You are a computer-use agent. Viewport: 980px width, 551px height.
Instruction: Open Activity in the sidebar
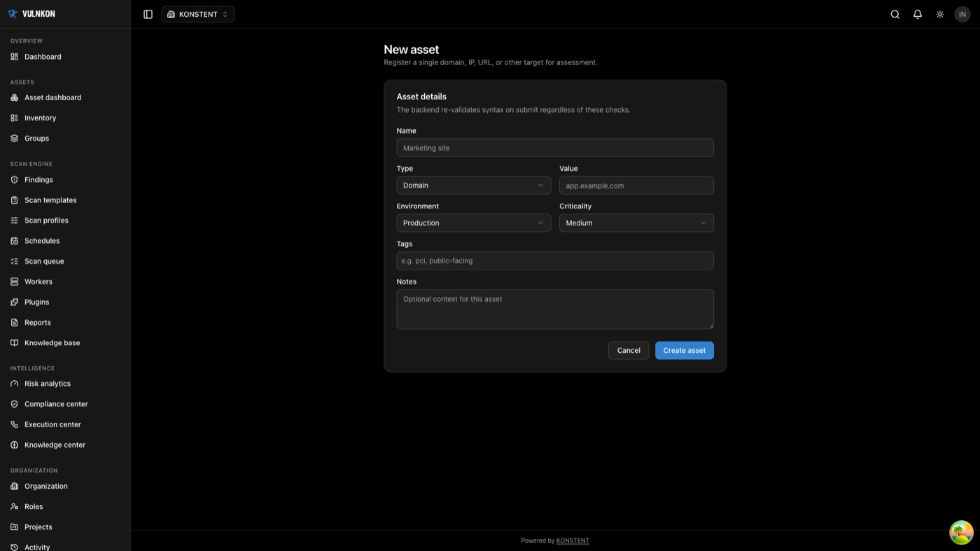(x=65, y=547)
